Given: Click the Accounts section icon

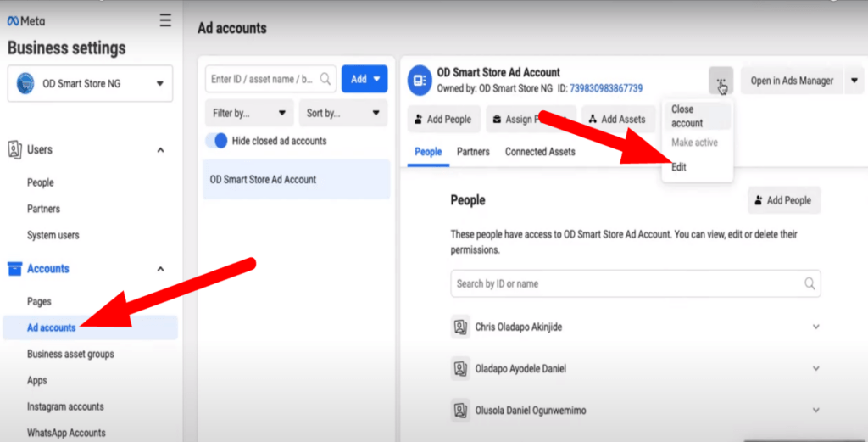Looking at the screenshot, I should click(14, 269).
